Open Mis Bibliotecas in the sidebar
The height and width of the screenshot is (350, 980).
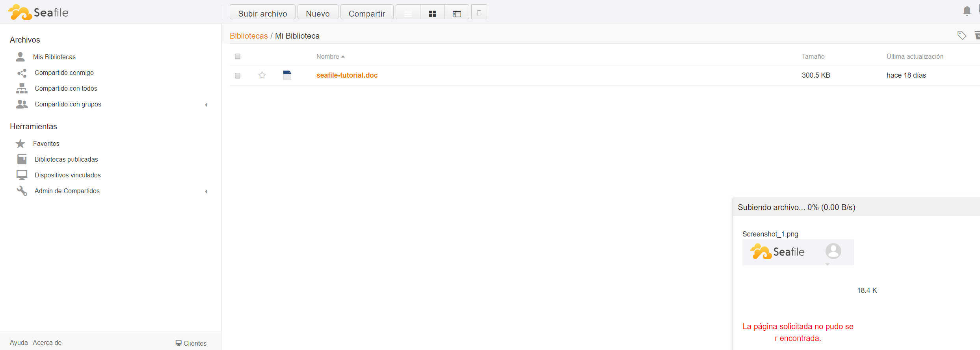click(54, 57)
